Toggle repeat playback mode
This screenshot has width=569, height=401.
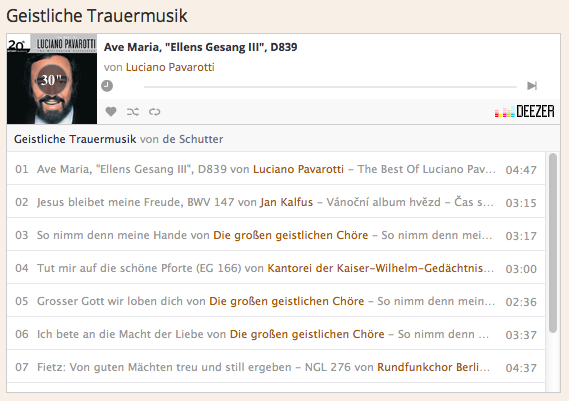pyautogui.click(x=155, y=112)
